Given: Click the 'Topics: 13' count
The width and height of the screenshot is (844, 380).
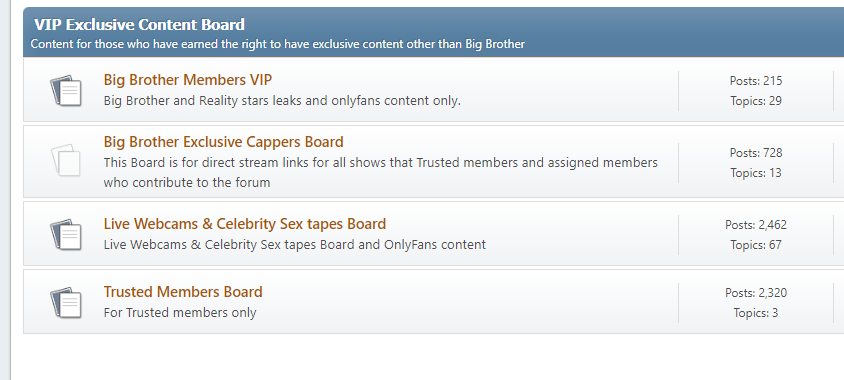Looking at the screenshot, I should [x=756, y=173].
